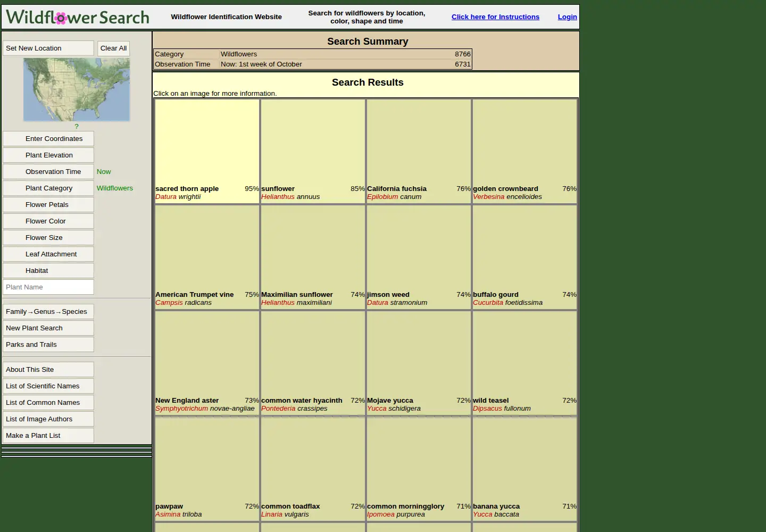Open the Plant Elevation filter

click(x=48, y=155)
